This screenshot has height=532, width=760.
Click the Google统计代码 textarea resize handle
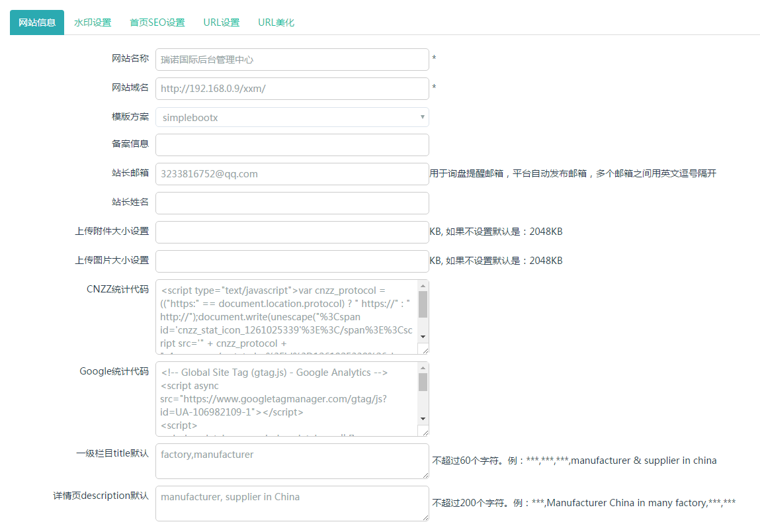point(425,432)
